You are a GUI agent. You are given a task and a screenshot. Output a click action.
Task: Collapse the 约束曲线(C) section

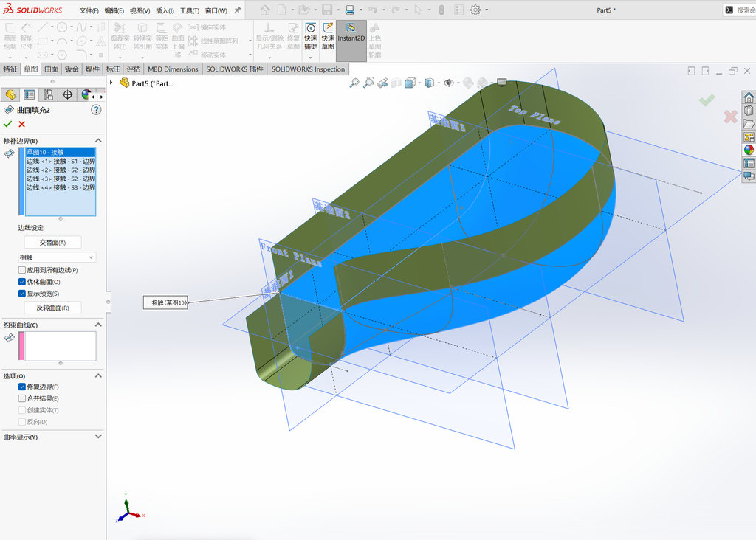coord(98,325)
